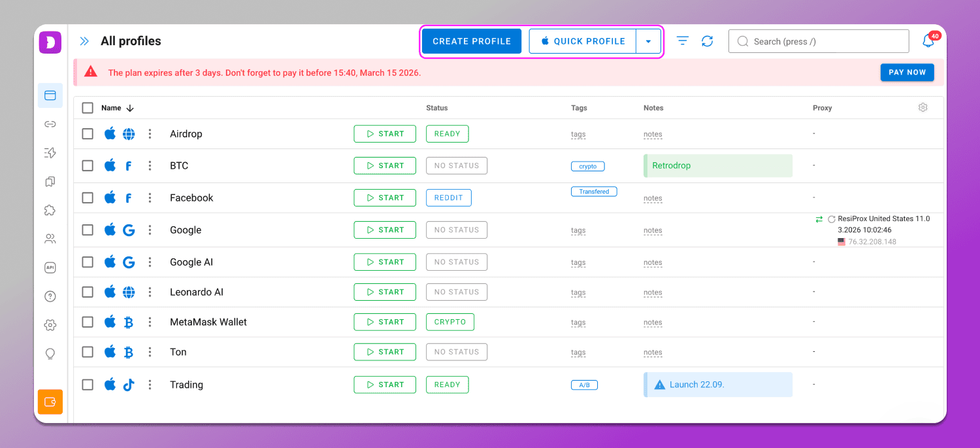Open the help question mark icon
The image size is (980, 448).
50,296
